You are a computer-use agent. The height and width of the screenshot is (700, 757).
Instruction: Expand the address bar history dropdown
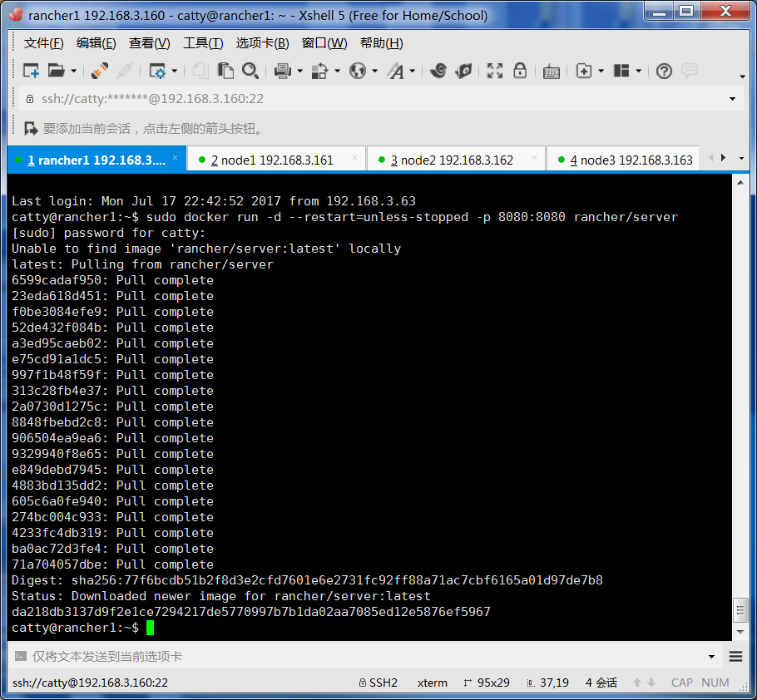coord(732,99)
